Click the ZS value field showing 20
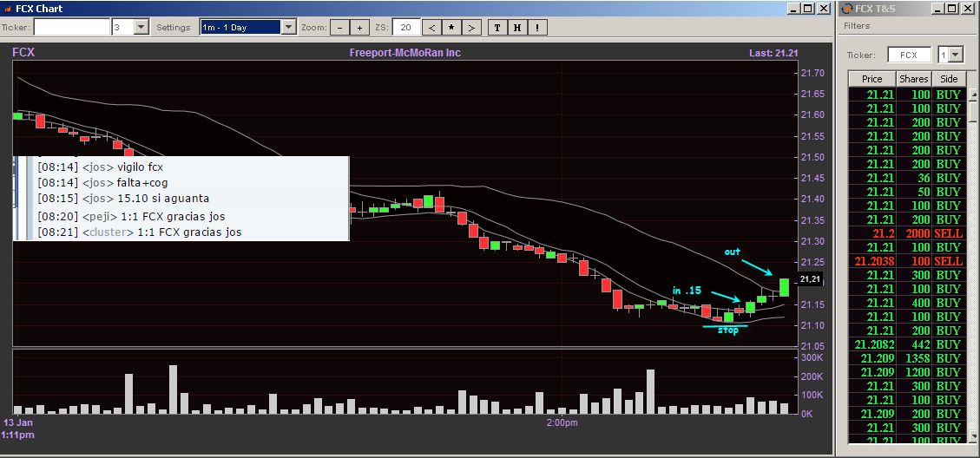The image size is (980, 458). [x=406, y=28]
